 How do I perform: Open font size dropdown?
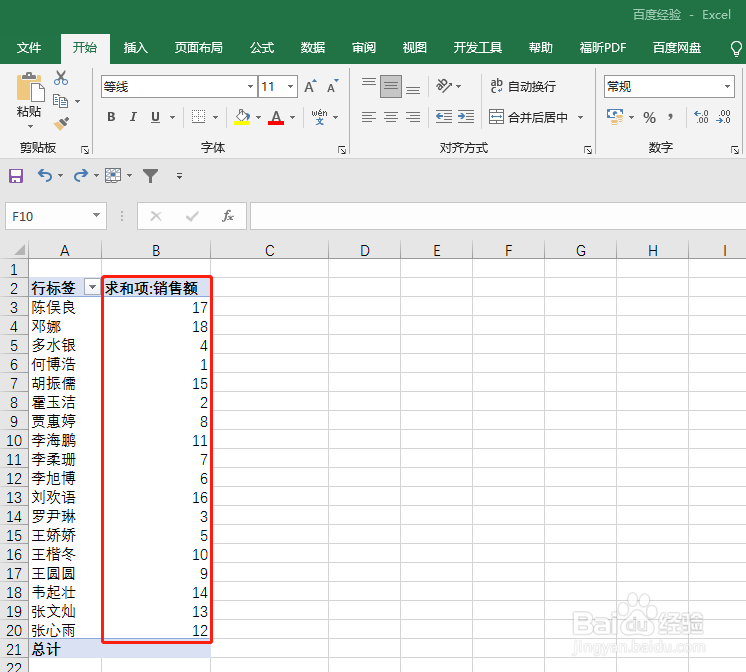290,87
